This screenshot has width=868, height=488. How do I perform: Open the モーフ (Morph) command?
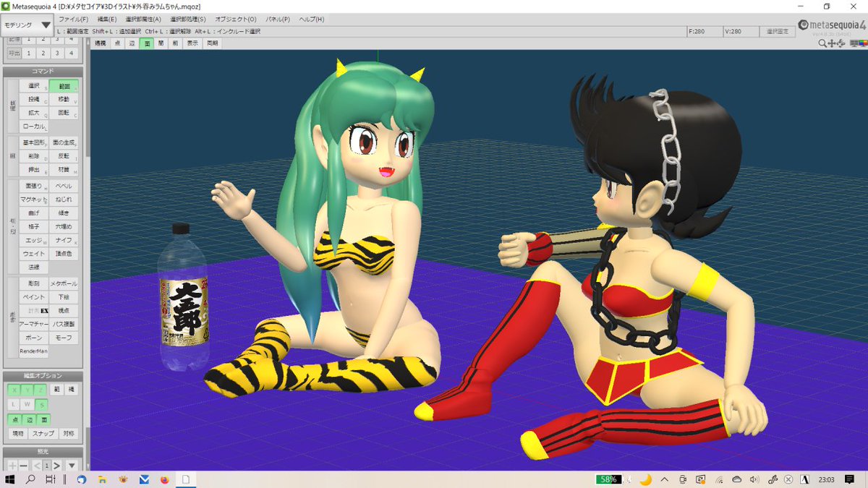[64, 338]
